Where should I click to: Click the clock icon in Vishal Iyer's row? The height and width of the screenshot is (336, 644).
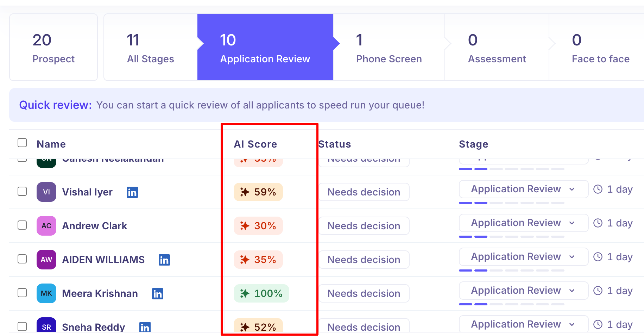pyautogui.click(x=598, y=189)
